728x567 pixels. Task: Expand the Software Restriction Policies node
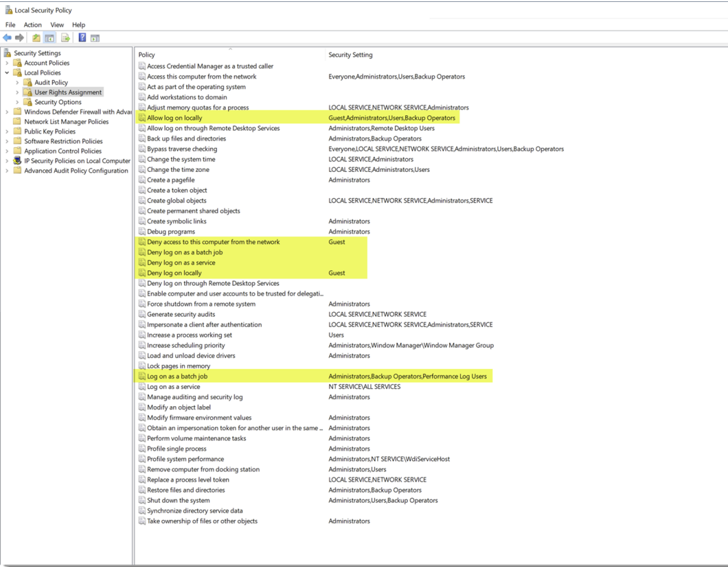pyautogui.click(x=7, y=141)
